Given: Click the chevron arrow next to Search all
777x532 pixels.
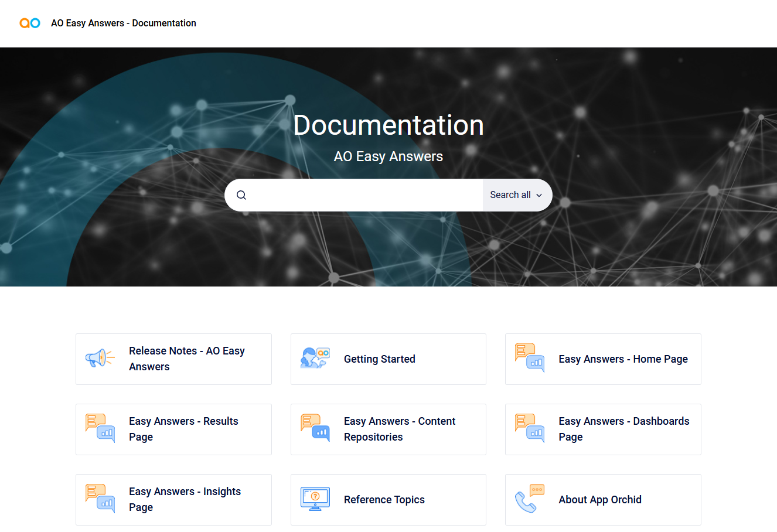Looking at the screenshot, I should tap(539, 196).
